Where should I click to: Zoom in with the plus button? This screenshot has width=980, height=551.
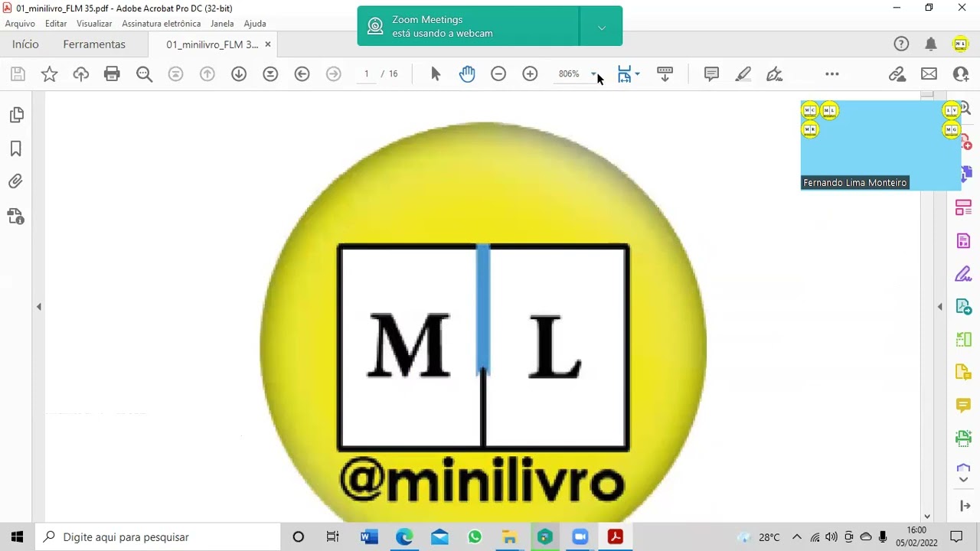(x=530, y=74)
